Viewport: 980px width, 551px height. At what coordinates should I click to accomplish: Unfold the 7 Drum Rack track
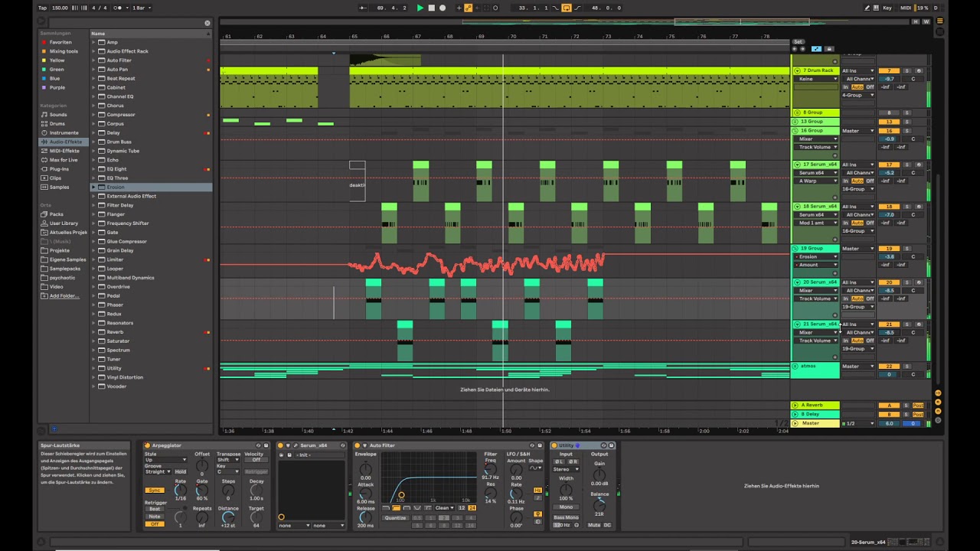click(797, 70)
